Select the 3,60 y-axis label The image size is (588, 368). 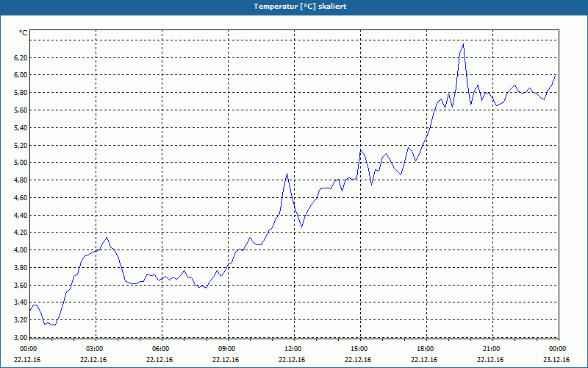point(21,285)
